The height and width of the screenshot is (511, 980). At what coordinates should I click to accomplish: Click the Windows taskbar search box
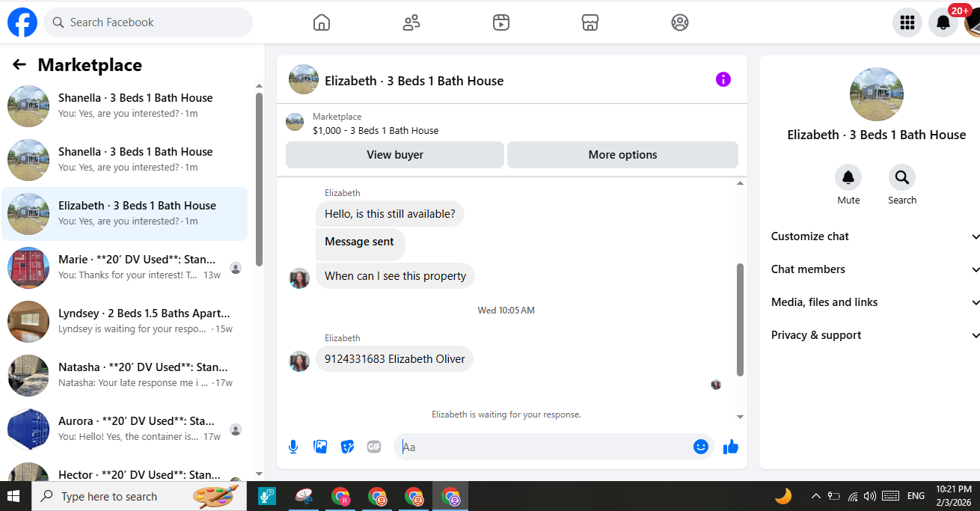tap(139, 496)
